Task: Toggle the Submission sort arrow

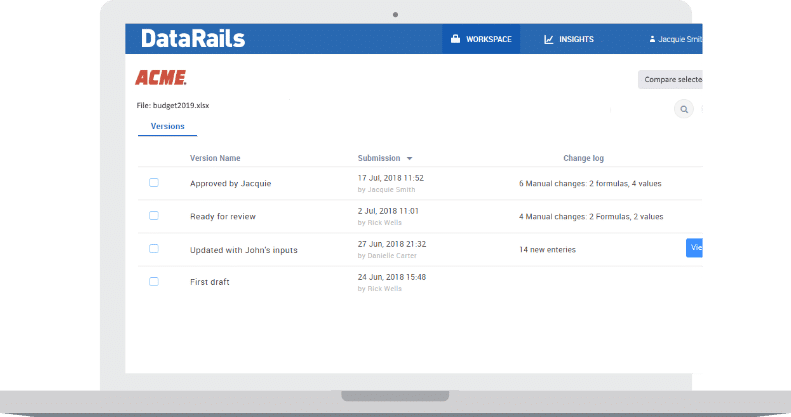Action: 409,158
